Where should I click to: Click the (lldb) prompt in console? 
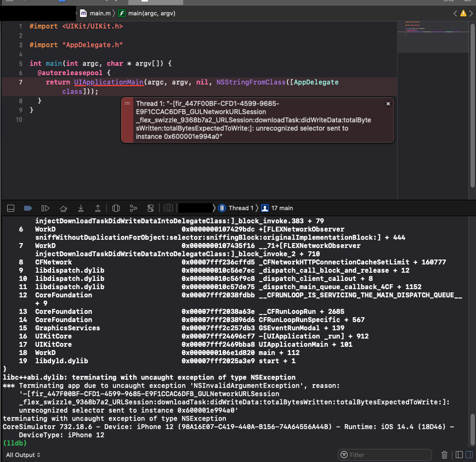tap(15, 443)
